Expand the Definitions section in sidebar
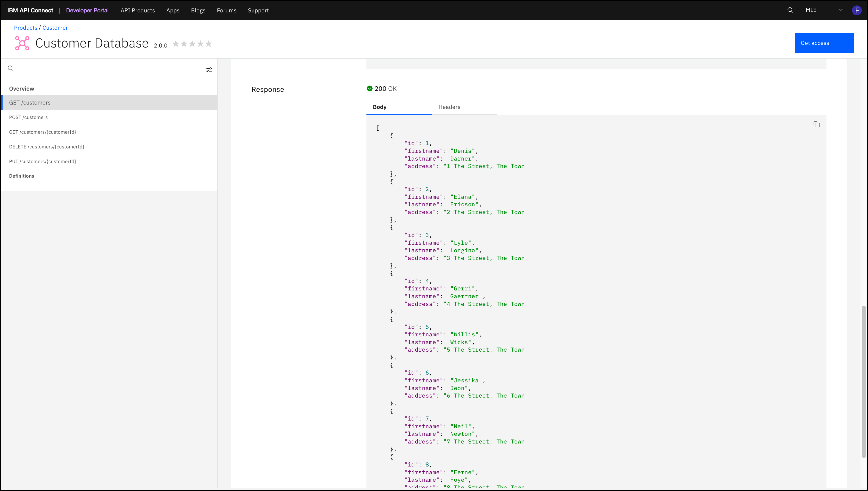This screenshot has height=491, width=868. tap(21, 175)
